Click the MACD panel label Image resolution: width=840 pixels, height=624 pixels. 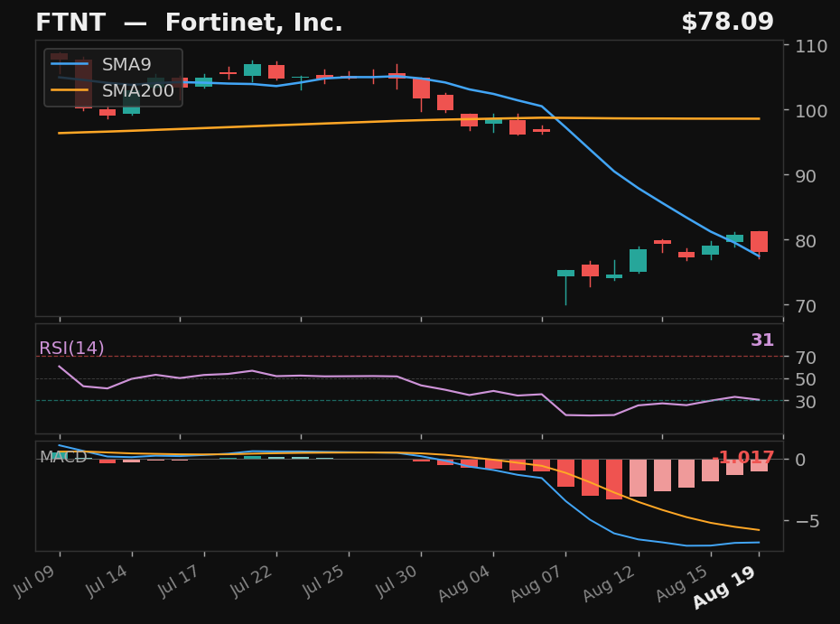(63, 457)
